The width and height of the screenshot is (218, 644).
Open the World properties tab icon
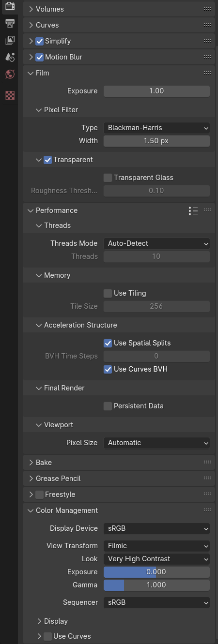coord(10,74)
